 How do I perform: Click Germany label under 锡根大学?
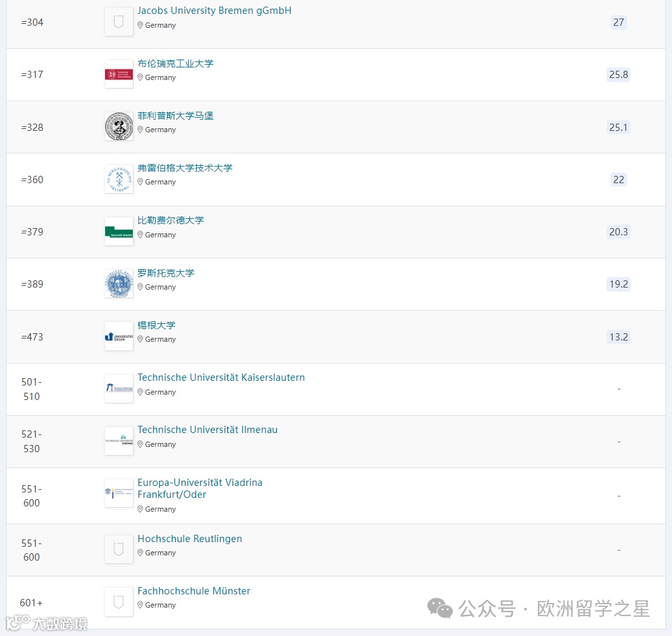click(x=161, y=340)
